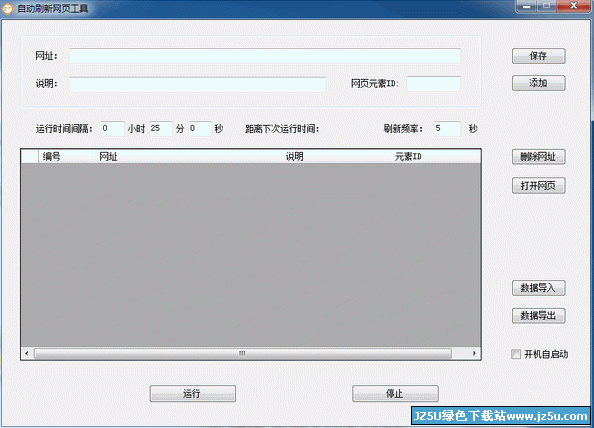Focus the 网页元素ID input field
594x428 pixels.
(433, 84)
